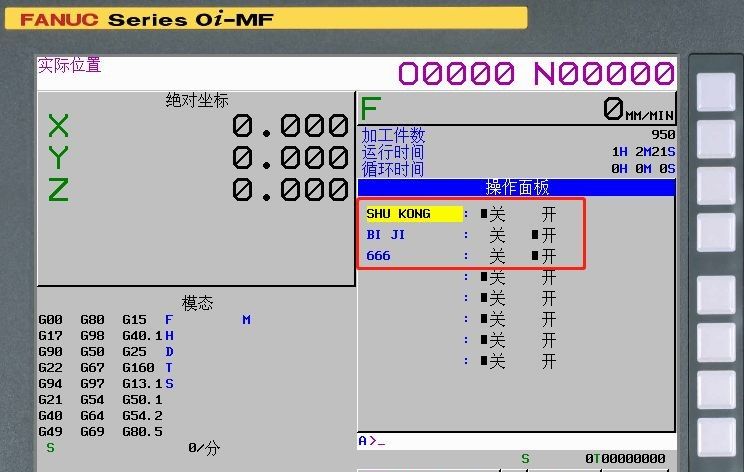Click the 0 MM/MIN feedrate value
Screen dimensions: 744x472
pyautogui.click(x=639, y=109)
